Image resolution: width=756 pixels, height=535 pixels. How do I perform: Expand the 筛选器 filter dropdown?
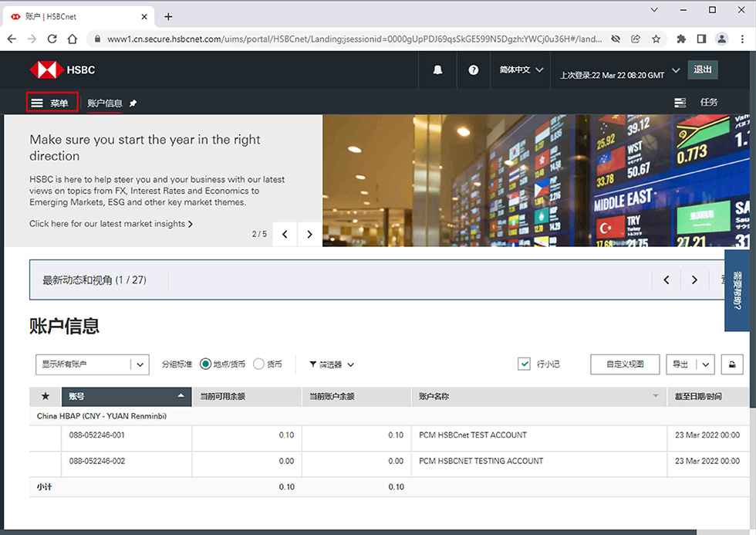point(332,364)
